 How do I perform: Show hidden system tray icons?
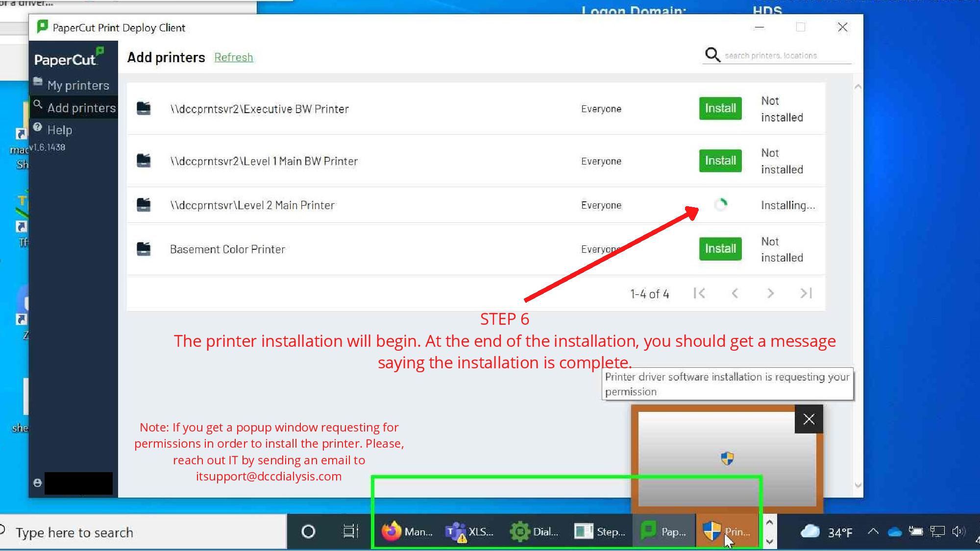click(873, 531)
